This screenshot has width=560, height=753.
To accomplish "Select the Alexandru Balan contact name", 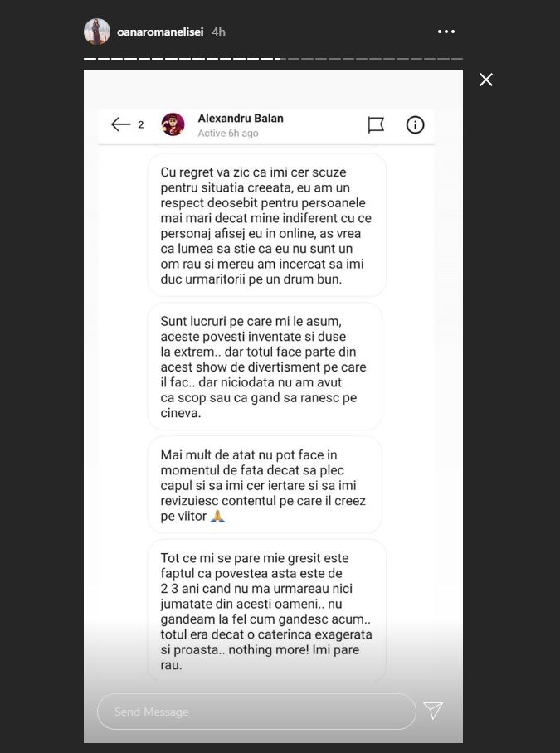I will pyautogui.click(x=241, y=119).
